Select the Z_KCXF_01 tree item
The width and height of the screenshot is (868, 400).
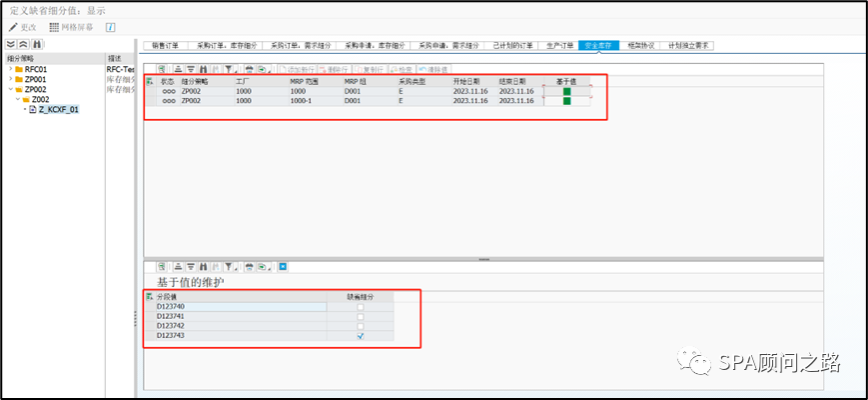(x=58, y=110)
